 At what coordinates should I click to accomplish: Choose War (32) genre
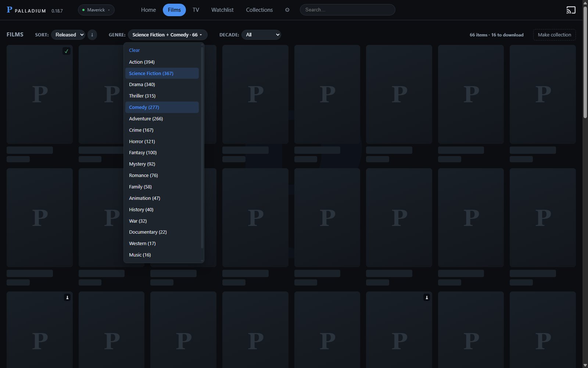(162, 221)
